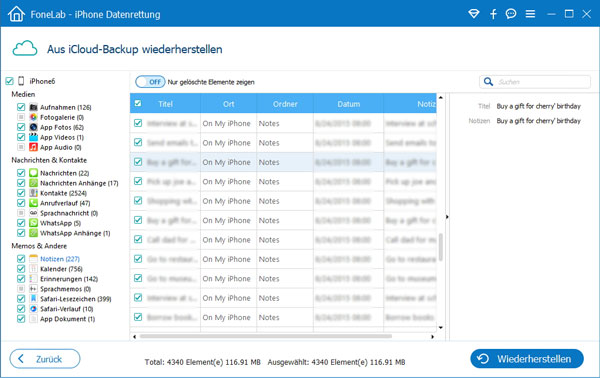Select the Fotogalerie icon

point(34,117)
